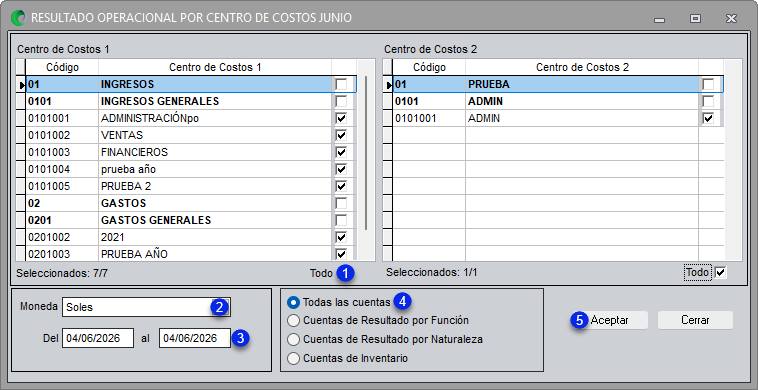Click the Código header in Centro de Costos 1
758x390 pixels.
62,67
